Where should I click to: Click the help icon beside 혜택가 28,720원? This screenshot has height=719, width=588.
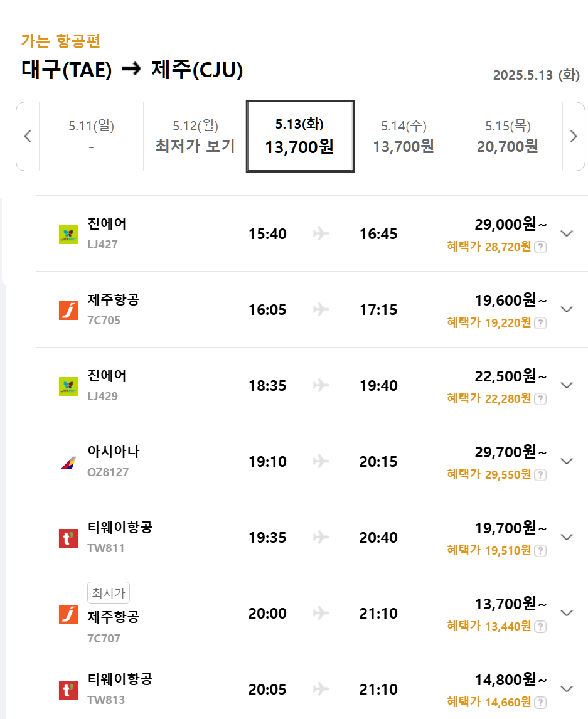540,247
